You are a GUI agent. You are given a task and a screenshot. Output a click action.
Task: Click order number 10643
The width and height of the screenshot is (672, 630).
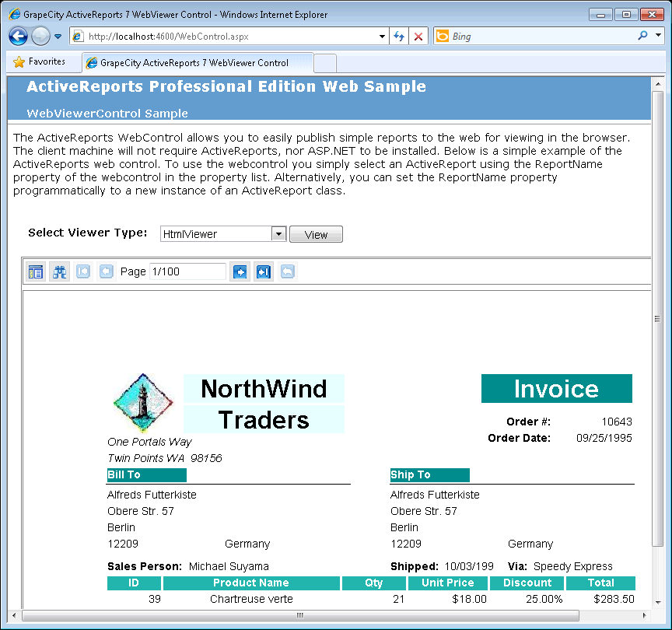tap(616, 422)
